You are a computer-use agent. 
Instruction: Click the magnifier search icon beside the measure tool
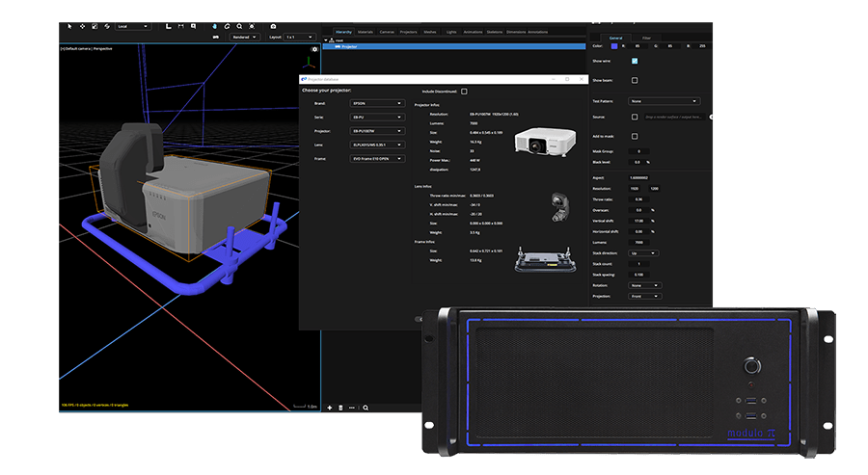(193, 26)
